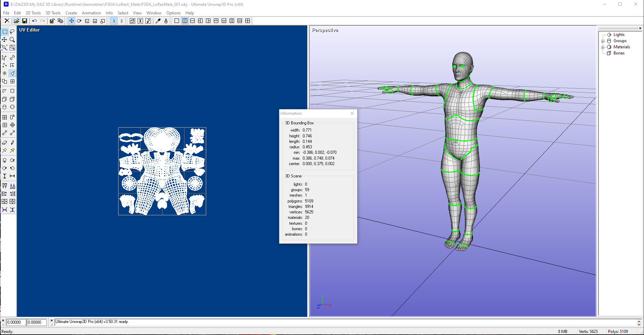Select the bone tool icon
Viewport: 644px width, 335px height.
click(x=12, y=58)
